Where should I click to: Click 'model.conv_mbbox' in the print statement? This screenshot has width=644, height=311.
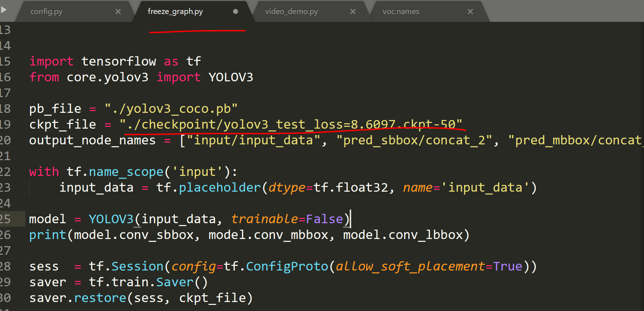click(x=268, y=235)
